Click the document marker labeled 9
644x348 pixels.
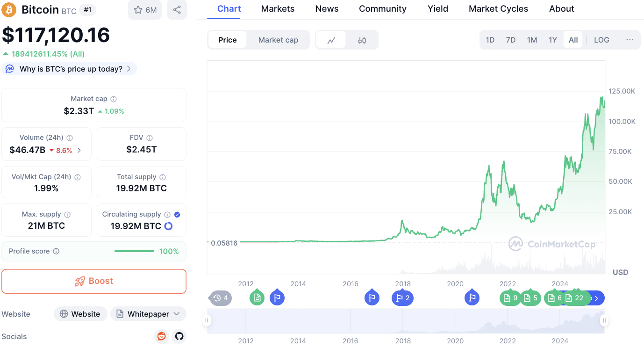point(510,298)
